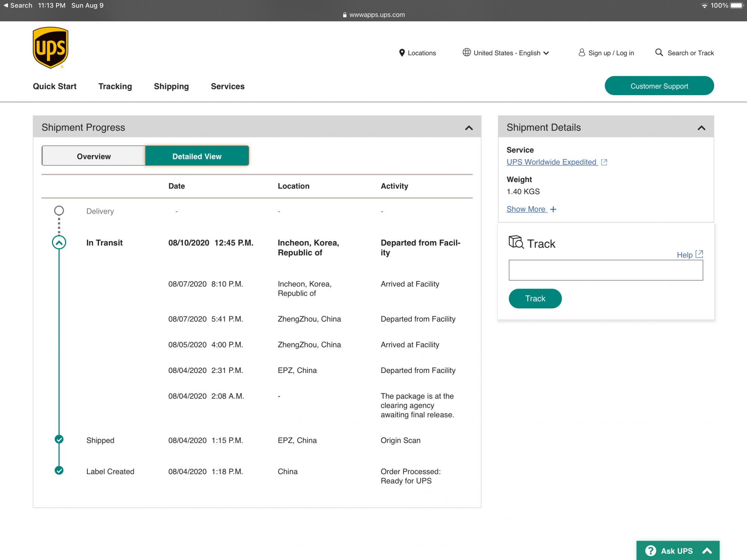Image resolution: width=747 pixels, height=560 pixels.
Task: Click the external link icon beside Help
Action: click(699, 254)
